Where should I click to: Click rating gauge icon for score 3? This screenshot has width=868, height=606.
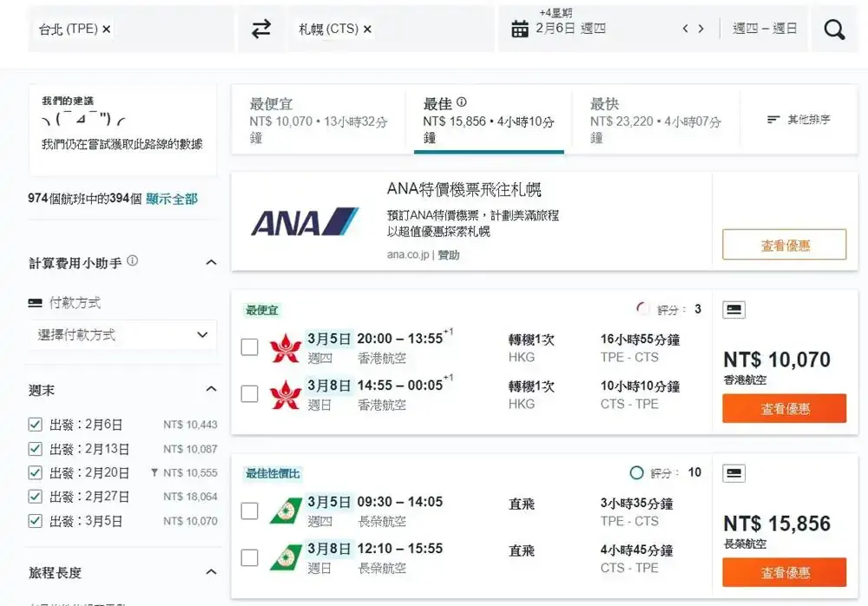pos(642,309)
